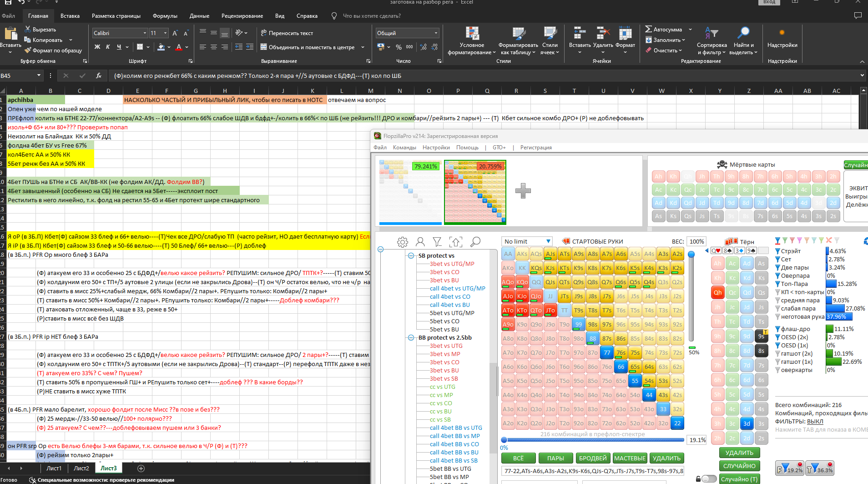Click Переносить текст wrap text button
The width and height of the screenshot is (868, 484).
287,33
